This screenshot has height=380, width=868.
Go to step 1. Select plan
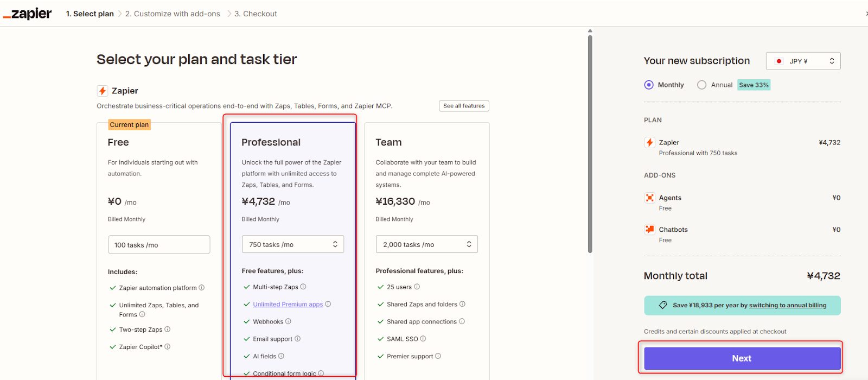coord(90,14)
